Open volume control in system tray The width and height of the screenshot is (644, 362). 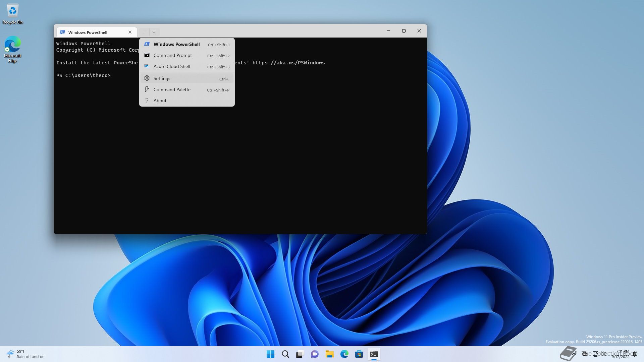click(603, 354)
